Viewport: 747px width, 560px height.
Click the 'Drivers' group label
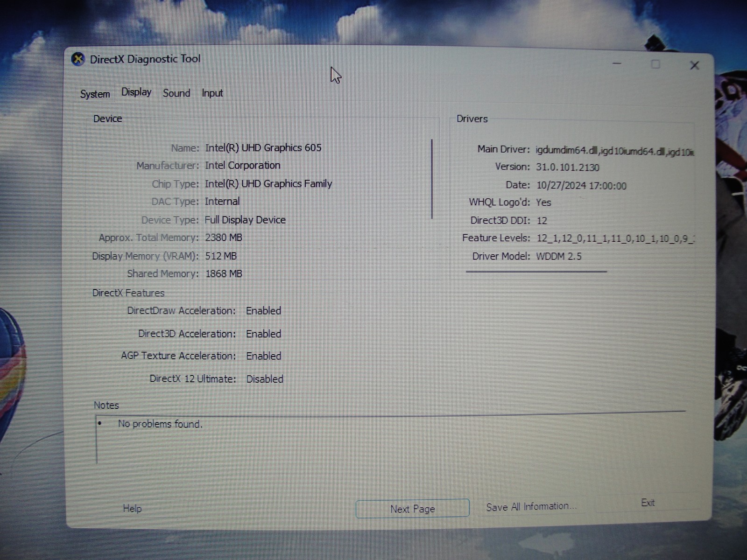[x=472, y=119]
